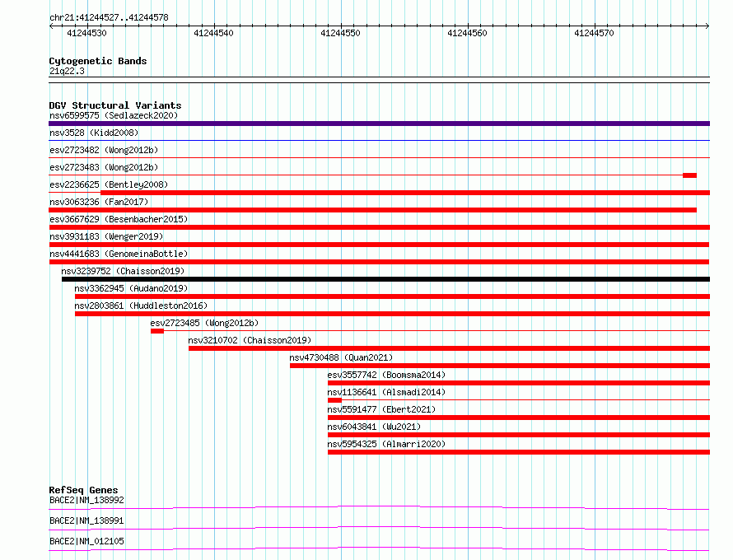This screenshot has width=733, height=560.
Task: Open variant nsv5954325 (Almarri2020)
Action: click(x=386, y=444)
